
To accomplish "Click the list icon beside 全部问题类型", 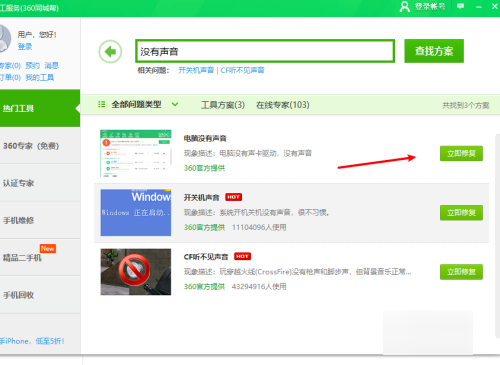I will point(102,104).
